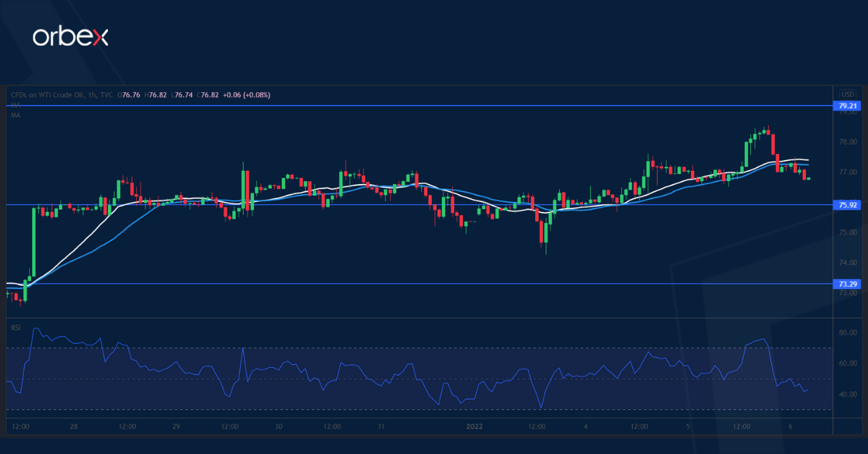Click the USD currency badge

[x=846, y=94]
